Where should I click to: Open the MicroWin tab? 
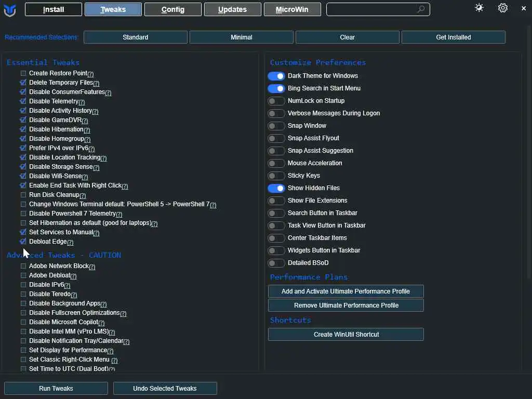coord(292,9)
